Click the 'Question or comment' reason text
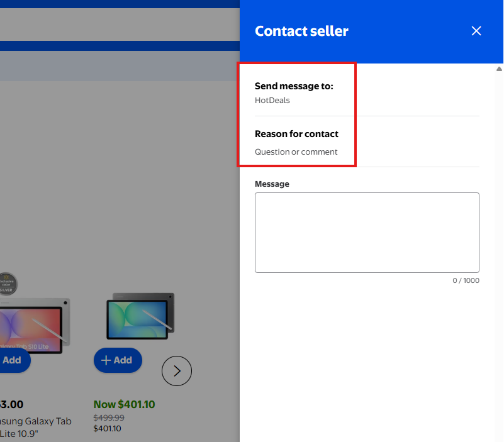 [x=296, y=152]
